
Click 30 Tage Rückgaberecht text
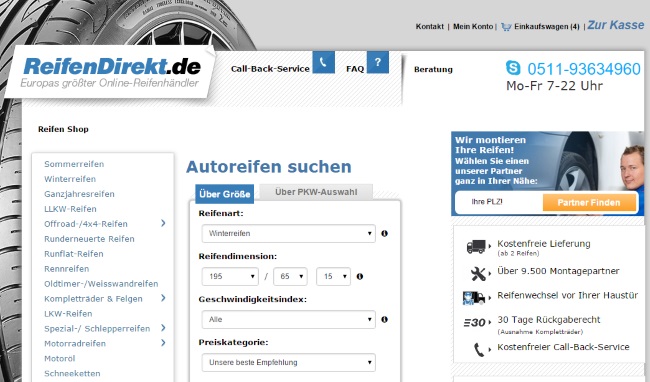click(x=548, y=320)
